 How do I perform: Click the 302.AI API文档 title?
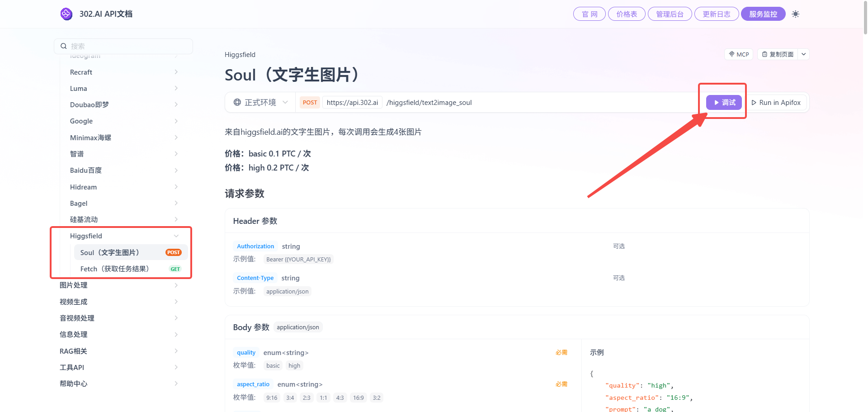[x=106, y=14]
